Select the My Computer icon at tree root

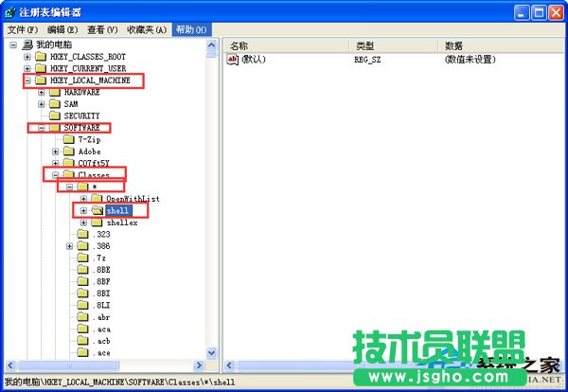27,45
